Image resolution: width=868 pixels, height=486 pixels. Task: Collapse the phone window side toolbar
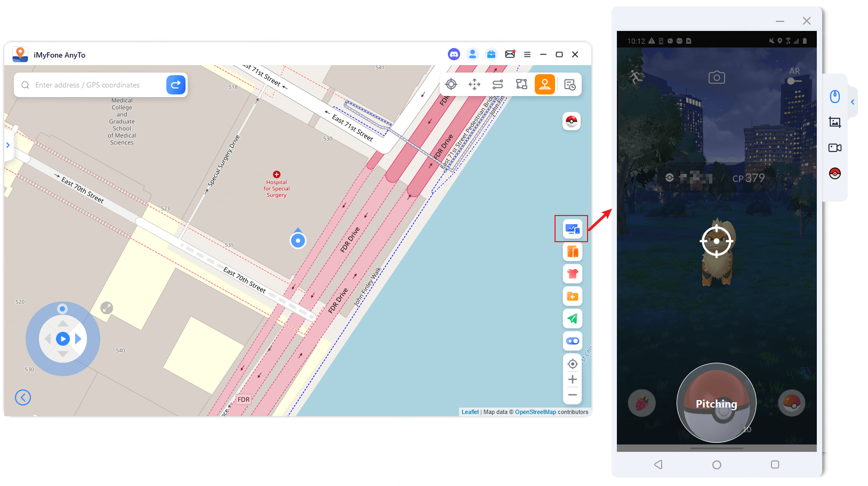853,102
